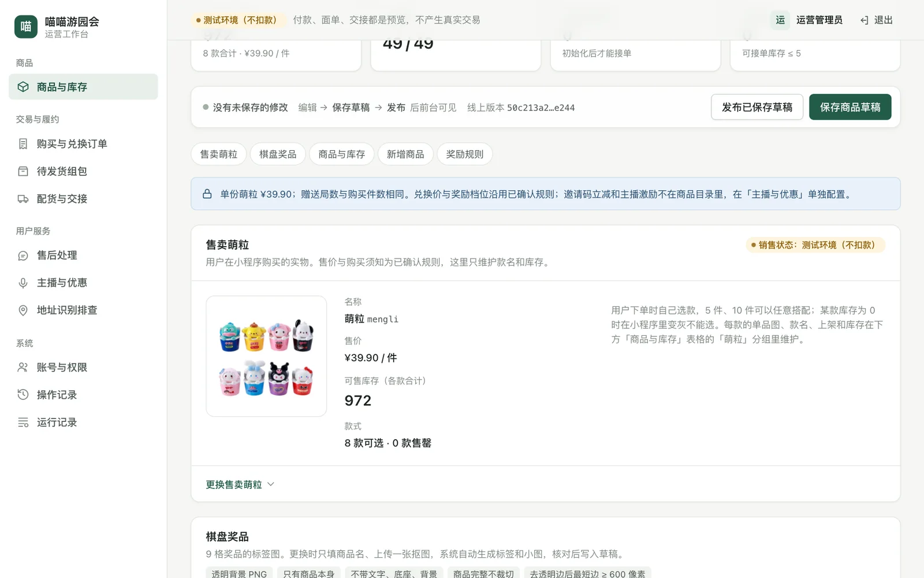Click the 售后处理 chat bubble icon
Viewport: 924px width, 578px height.
[x=23, y=255]
